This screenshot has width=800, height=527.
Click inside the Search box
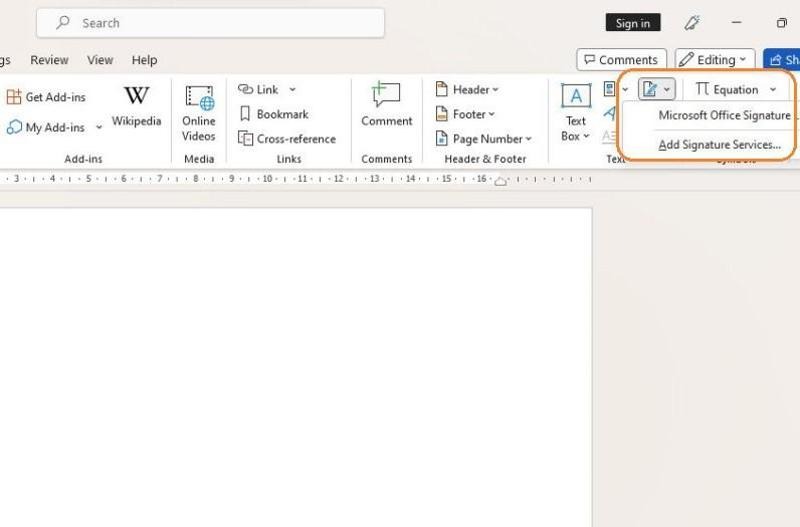(210, 23)
